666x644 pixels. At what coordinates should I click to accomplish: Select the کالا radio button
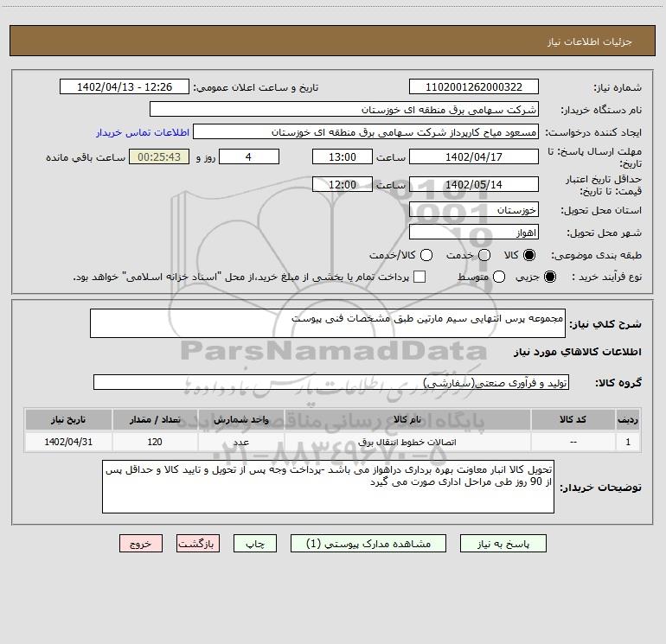point(529,255)
